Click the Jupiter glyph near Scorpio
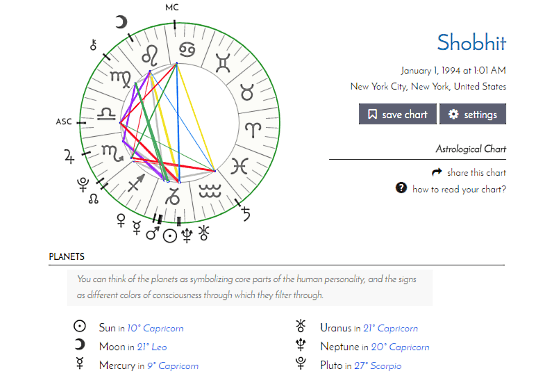Viewport: 550px width, 376px height. 69,156
